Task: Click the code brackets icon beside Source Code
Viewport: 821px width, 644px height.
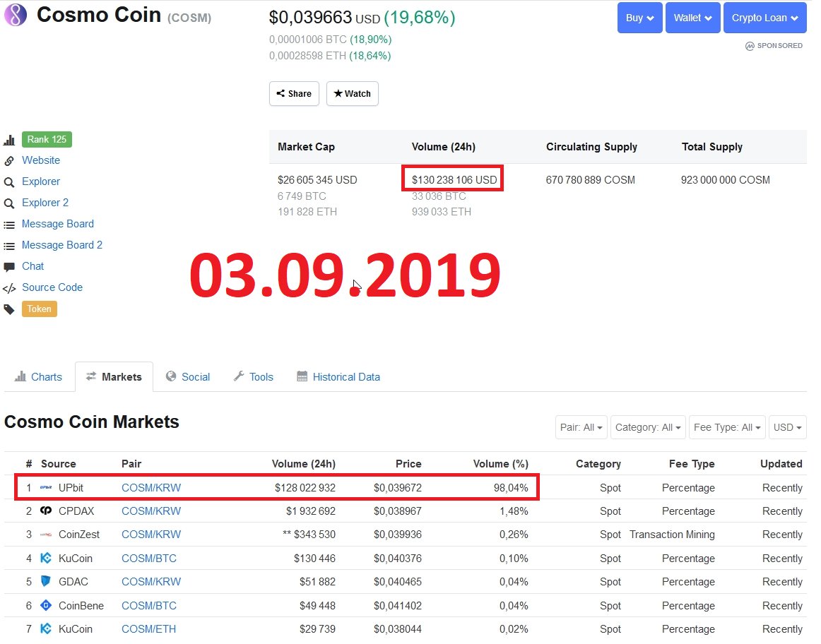Action: tap(9, 288)
